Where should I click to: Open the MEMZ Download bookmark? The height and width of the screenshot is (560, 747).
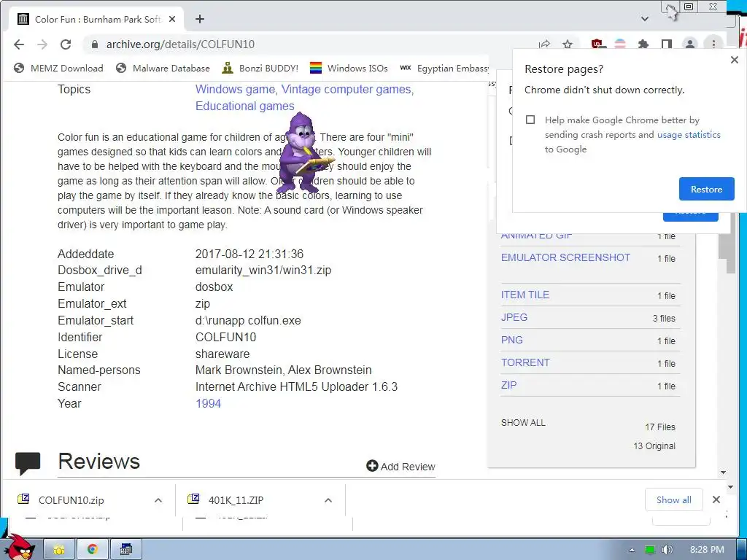[x=58, y=68]
